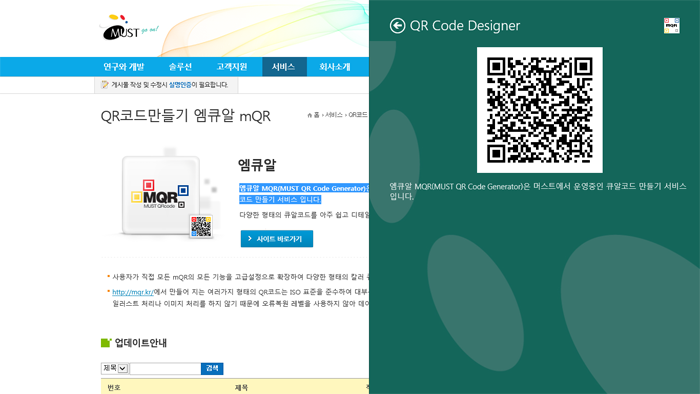
Task: Click the QR코드만들기 엠큐알 mQR page title
Action: pyautogui.click(x=186, y=116)
